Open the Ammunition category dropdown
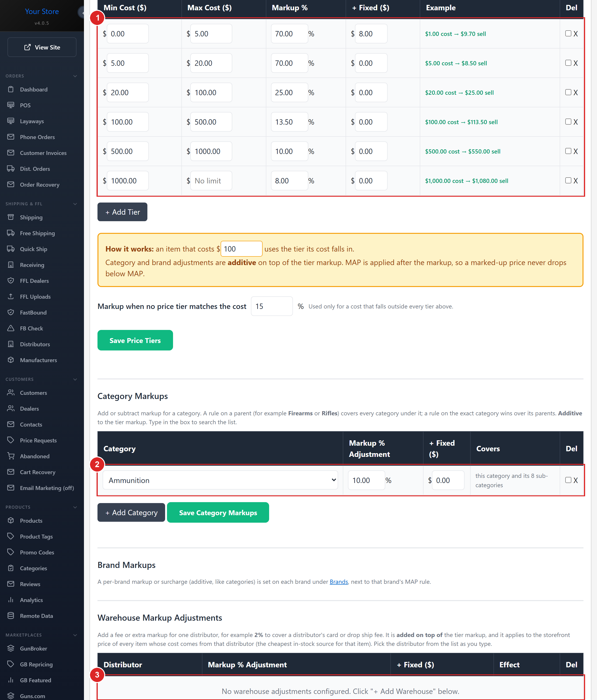Viewport: 597px width, 700px height. click(221, 480)
